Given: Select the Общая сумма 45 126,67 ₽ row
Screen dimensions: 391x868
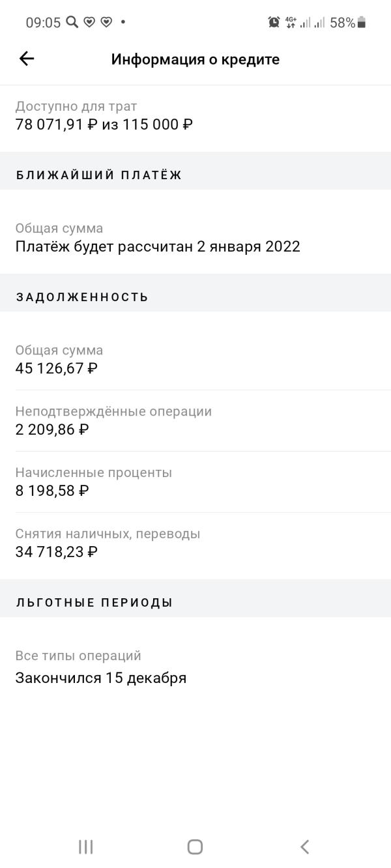Looking at the screenshot, I should click(195, 359).
